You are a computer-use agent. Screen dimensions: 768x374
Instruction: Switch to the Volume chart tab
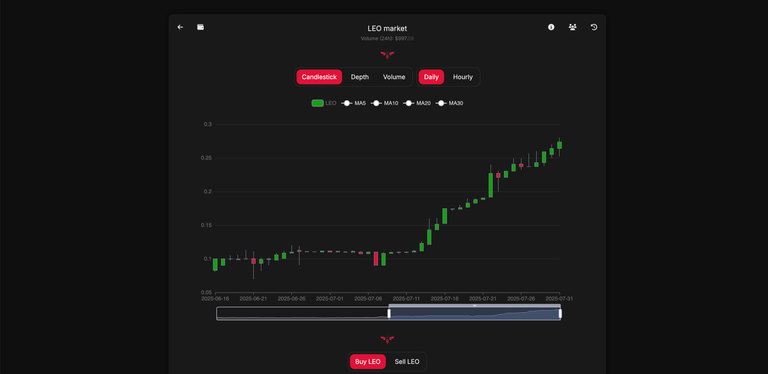point(394,77)
